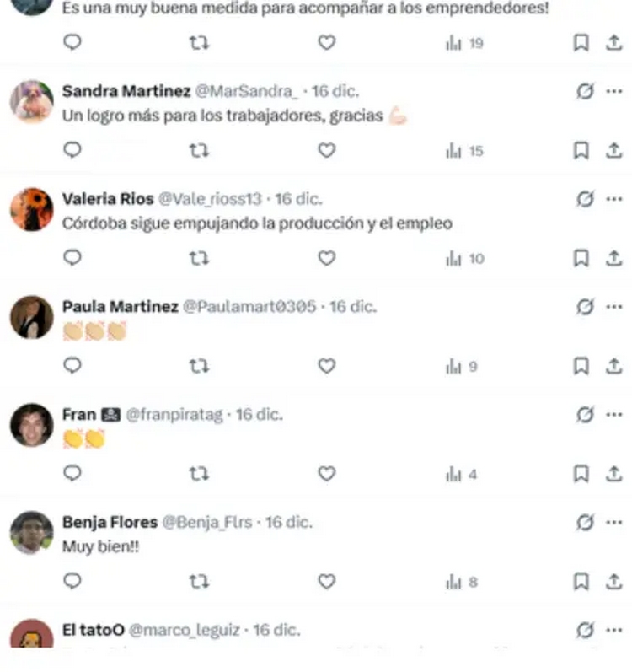Open @franpiratag handle link
The height and width of the screenshot is (672, 632).
coord(174,415)
